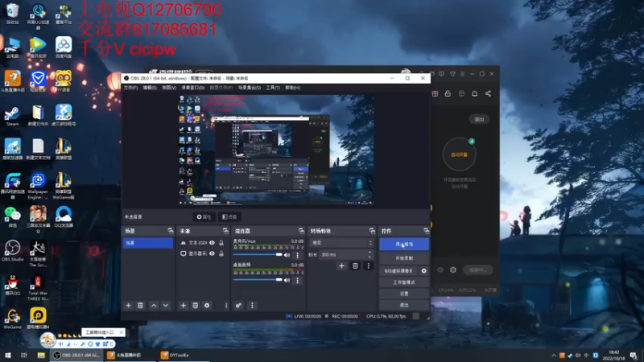Viewport: 644px width, 362px height.
Task: Click the blue stream button in controls
Action: pos(404,245)
